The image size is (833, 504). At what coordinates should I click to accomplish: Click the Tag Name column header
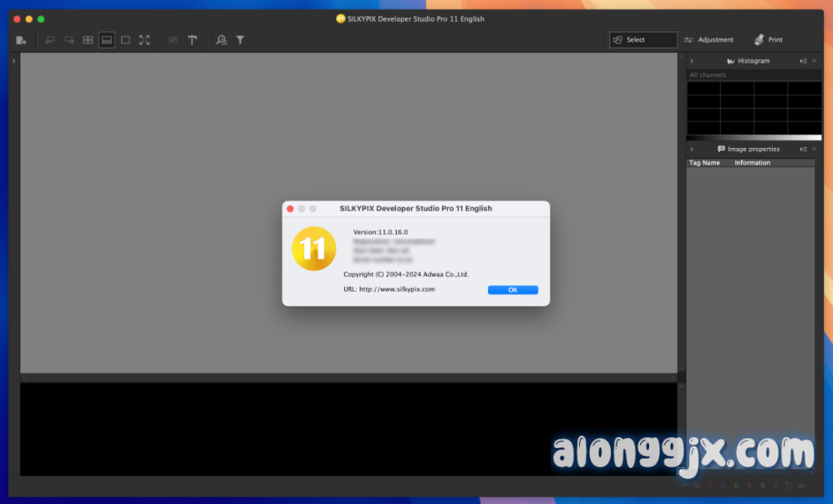(x=704, y=163)
